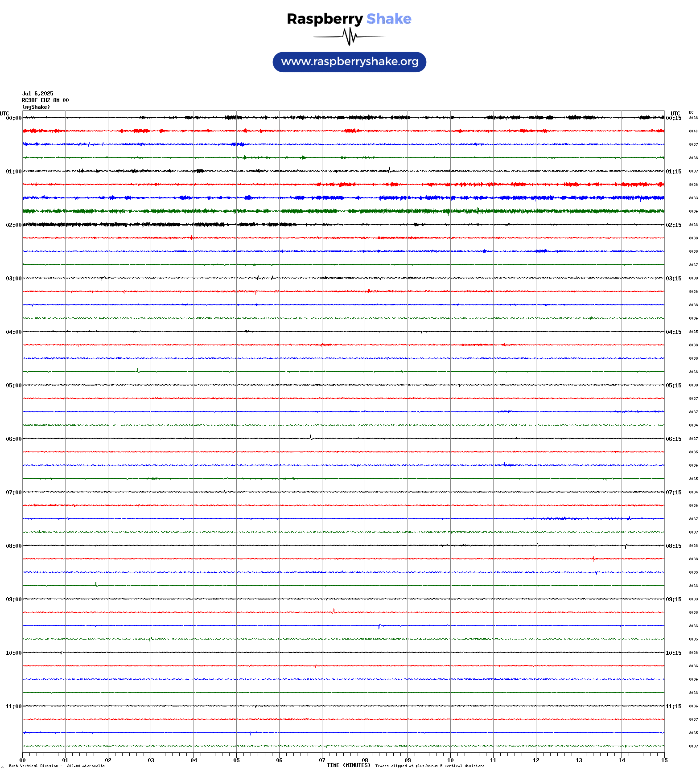Click the UTC label above the 00:00 time
The width and height of the screenshot is (700, 772).
coord(4,113)
